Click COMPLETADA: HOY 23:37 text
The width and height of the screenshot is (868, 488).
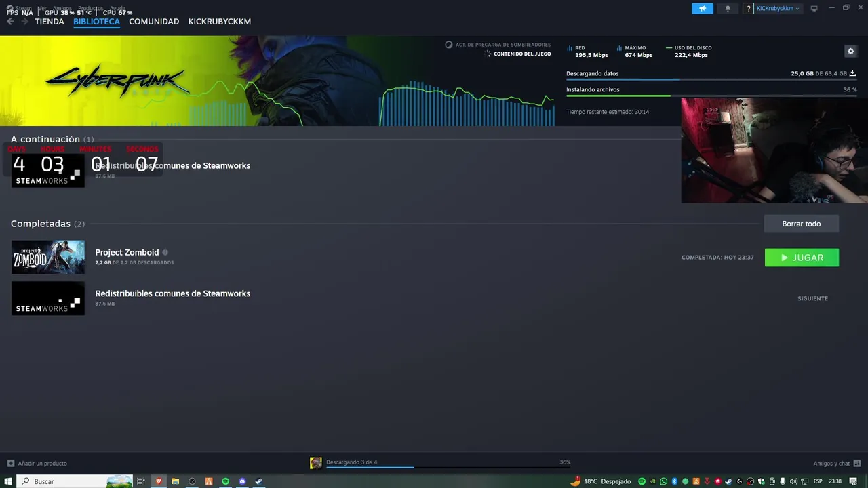click(717, 258)
